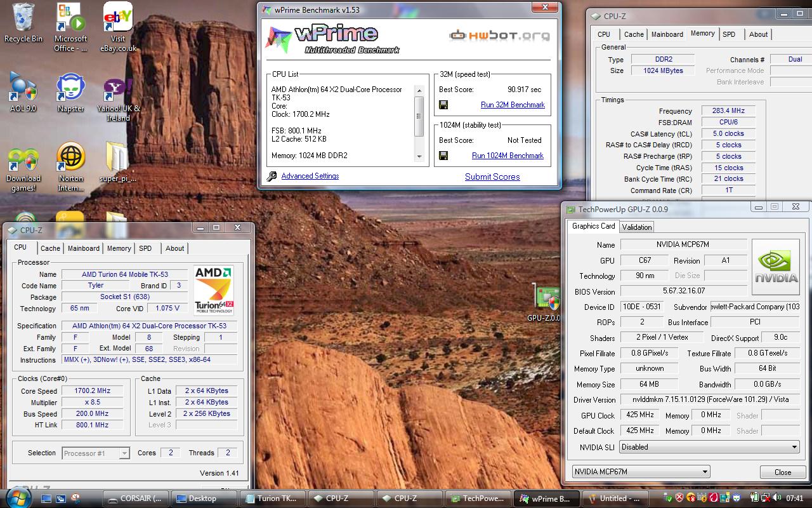The width and height of the screenshot is (812, 508).
Task: Open the Recycle Bin desktop icon
Action: (x=23, y=22)
